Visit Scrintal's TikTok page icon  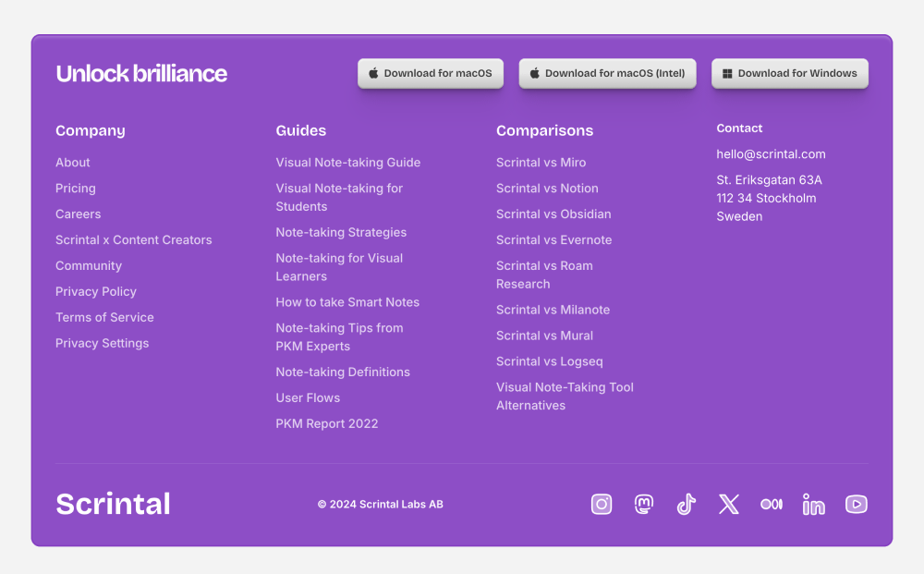(x=686, y=504)
